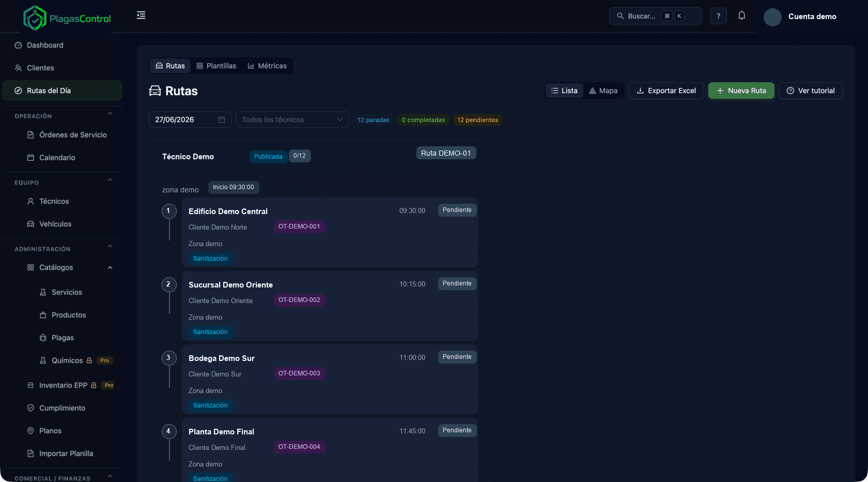Click Cuenta demo account name
This screenshot has height=482, width=868.
(812, 17)
